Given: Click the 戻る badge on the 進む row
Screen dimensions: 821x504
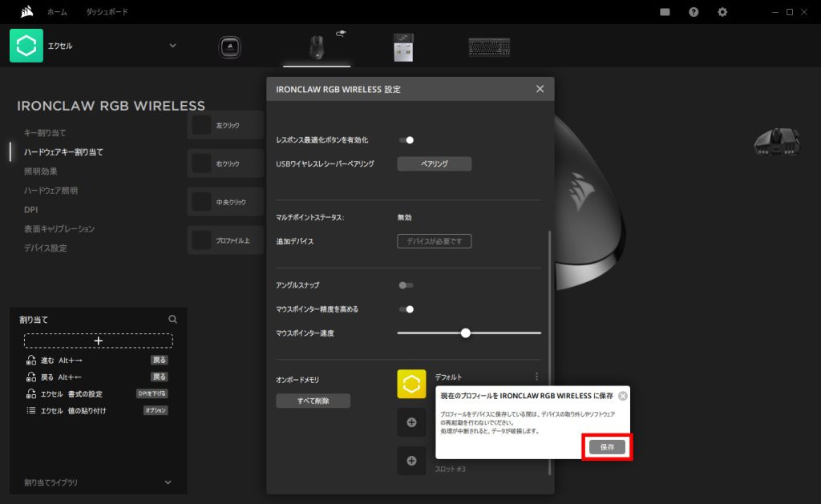Looking at the screenshot, I should [160, 360].
